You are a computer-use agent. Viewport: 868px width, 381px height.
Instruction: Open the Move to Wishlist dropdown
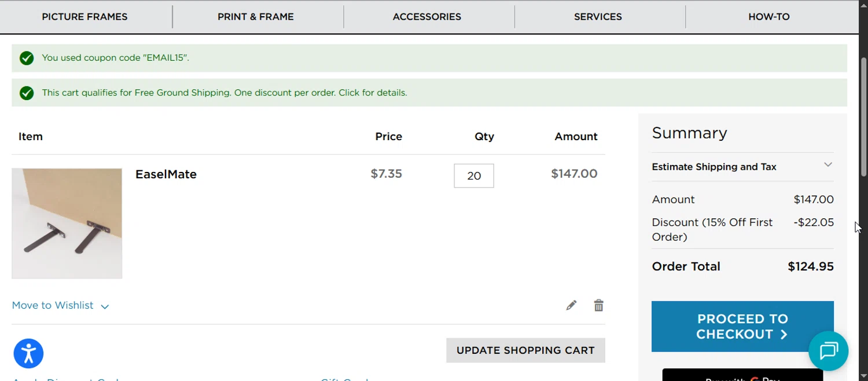pyautogui.click(x=60, y=306)
